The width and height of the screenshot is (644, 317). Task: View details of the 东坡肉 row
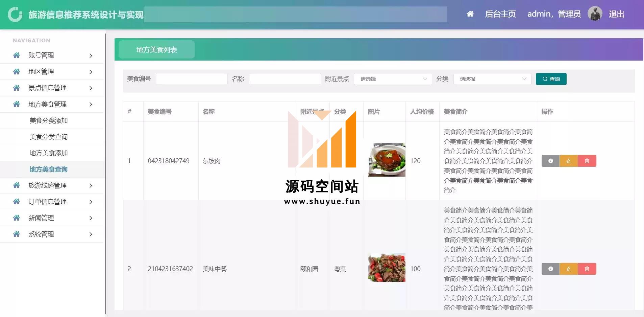coord(550,161)
